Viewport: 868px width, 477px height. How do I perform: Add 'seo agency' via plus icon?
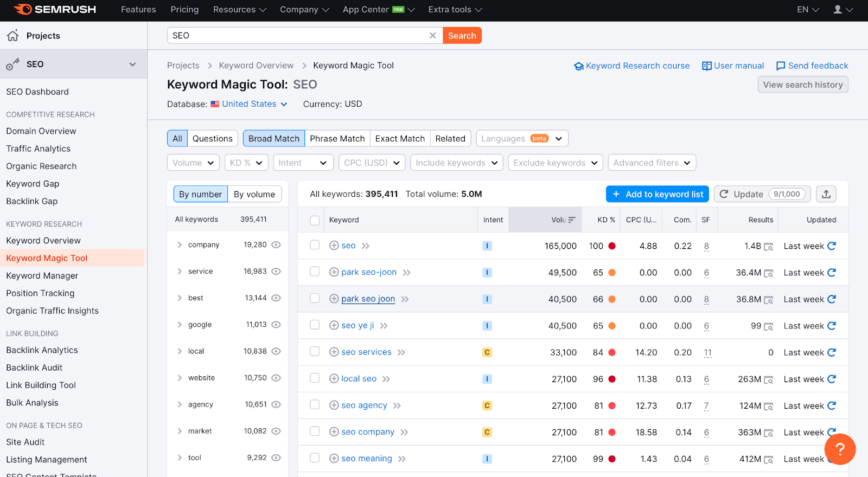click(334, 405)
